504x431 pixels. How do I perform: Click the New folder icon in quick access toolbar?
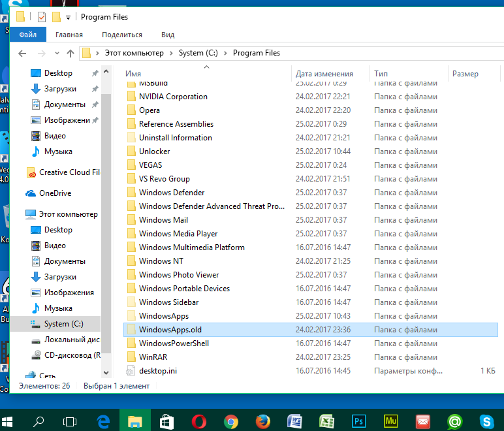tap(56, 17)
